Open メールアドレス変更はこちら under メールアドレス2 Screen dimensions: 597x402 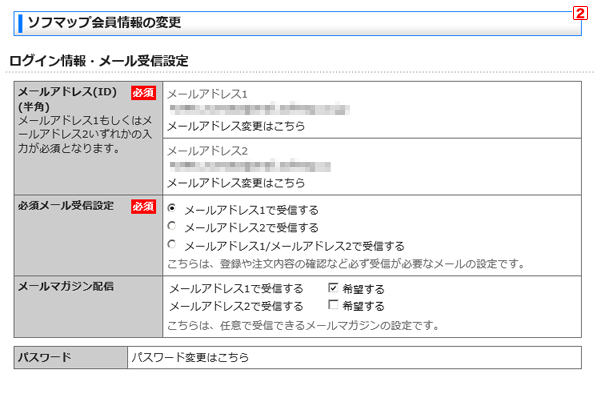pos(236,183)
